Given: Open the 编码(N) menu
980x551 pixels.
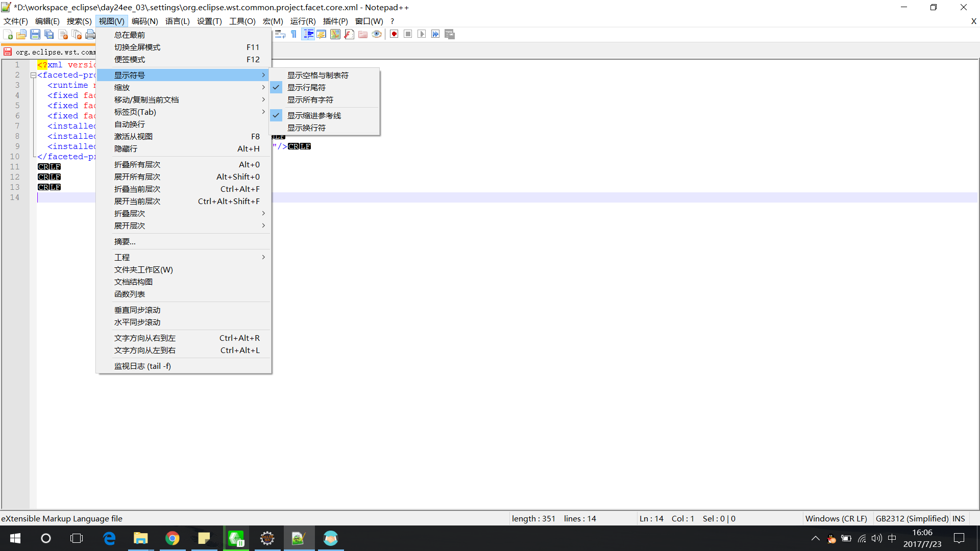Looking at the screenshot, I should (144, 21).
